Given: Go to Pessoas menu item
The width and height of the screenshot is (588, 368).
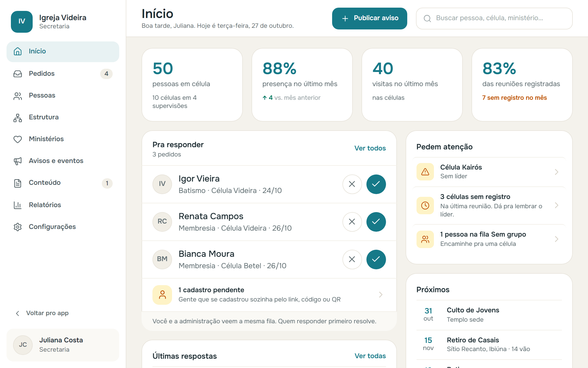Looking at the screenshot, I should 63,95.
